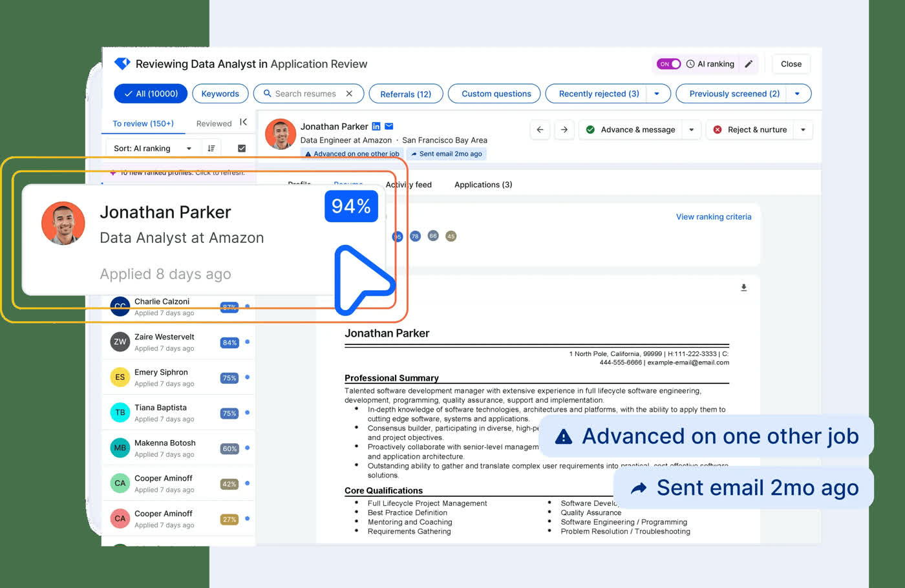Click the ES avatar for Emery Siphron

pos(120,377)
